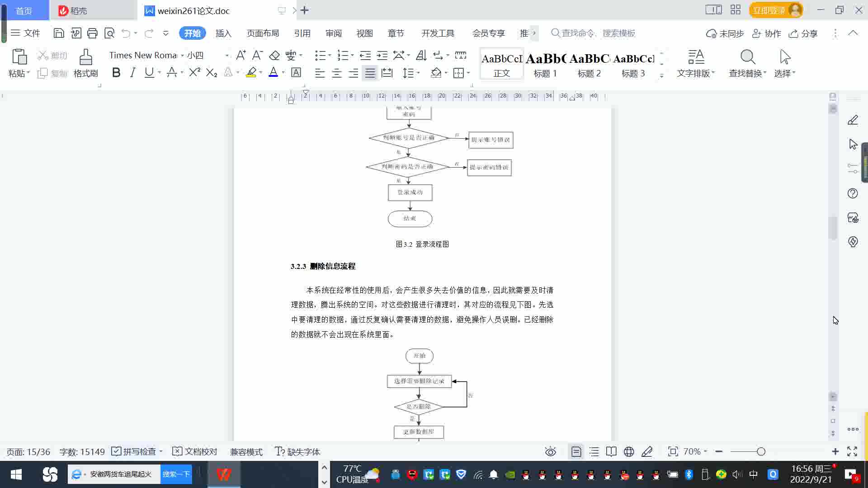This screenshot has width=868, height=488.
Task: Toggle italic formatting
Action: [x=132, y=73]
